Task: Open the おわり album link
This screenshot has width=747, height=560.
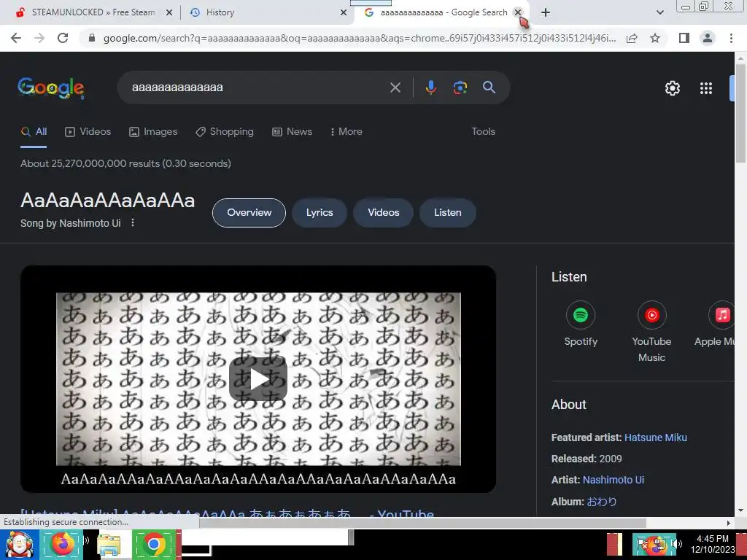Action: click(x=601, y=502)
